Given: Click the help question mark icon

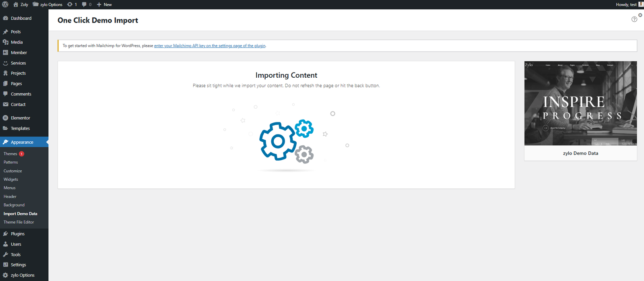Looking at the screenshot, I should click(x=634, y=19).
